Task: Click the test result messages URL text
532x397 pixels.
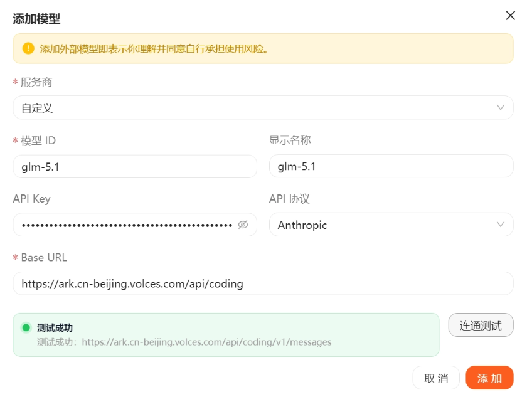Action: pyautogui.click(x=206, y=342)
